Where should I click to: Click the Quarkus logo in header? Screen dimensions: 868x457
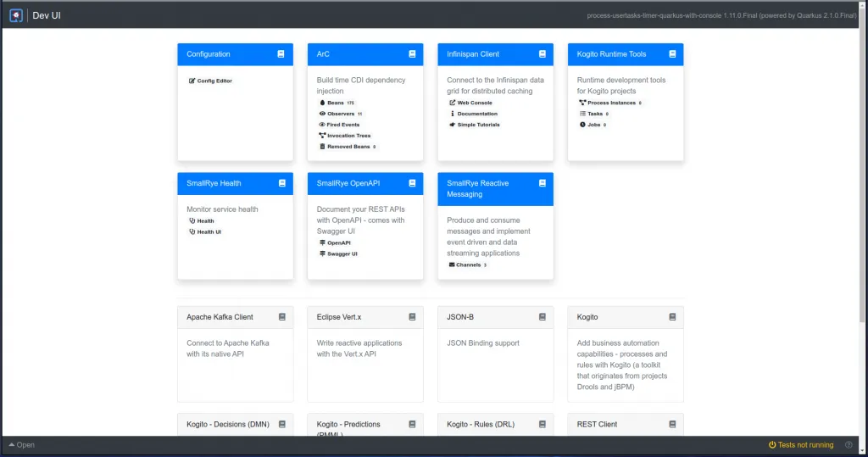[16, 15]
